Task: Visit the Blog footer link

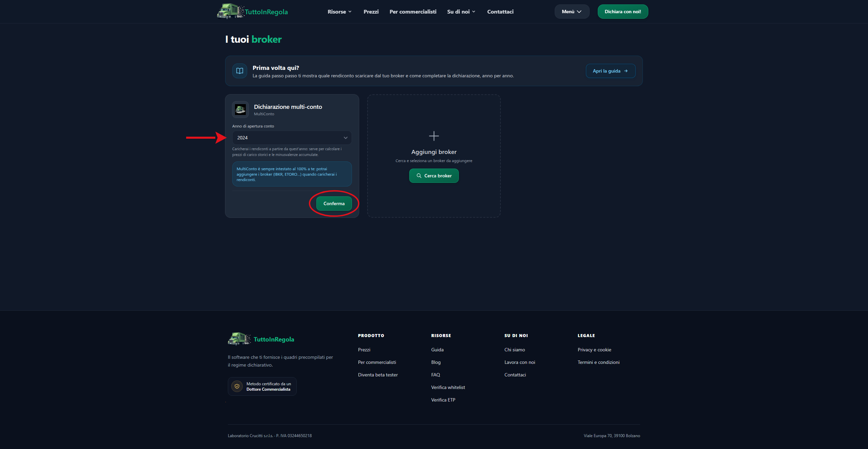Action: pos(436,362)
